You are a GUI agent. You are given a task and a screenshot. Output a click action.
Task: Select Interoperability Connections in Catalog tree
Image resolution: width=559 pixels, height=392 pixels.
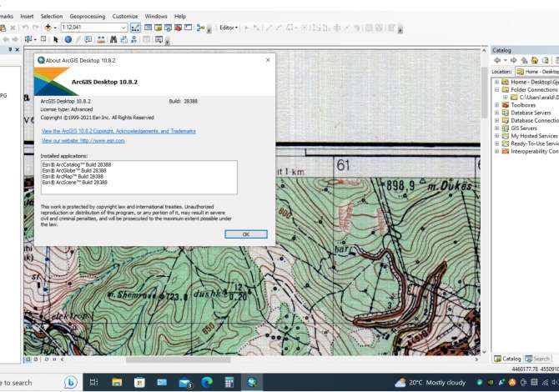pos(535,152)
